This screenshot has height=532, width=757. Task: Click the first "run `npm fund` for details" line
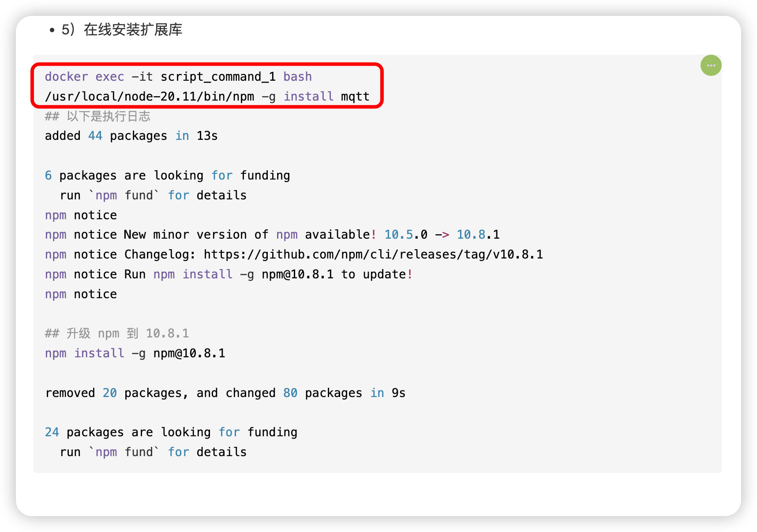coord(153,195)
